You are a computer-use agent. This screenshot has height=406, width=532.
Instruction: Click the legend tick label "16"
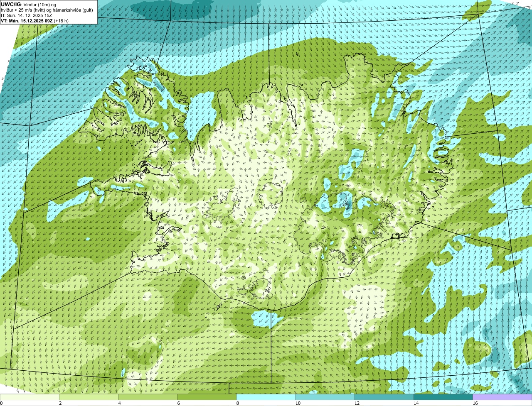tap(475, 403)
